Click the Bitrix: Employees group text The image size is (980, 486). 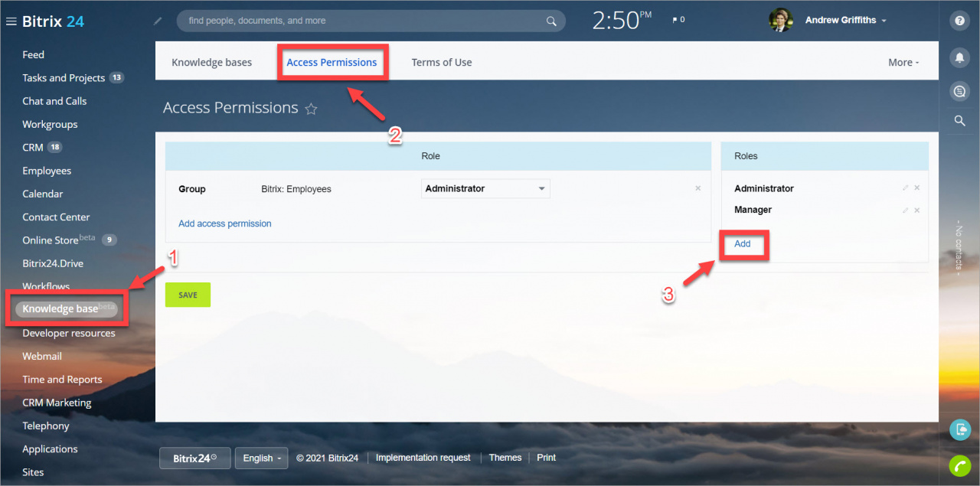tap(296, 189)
